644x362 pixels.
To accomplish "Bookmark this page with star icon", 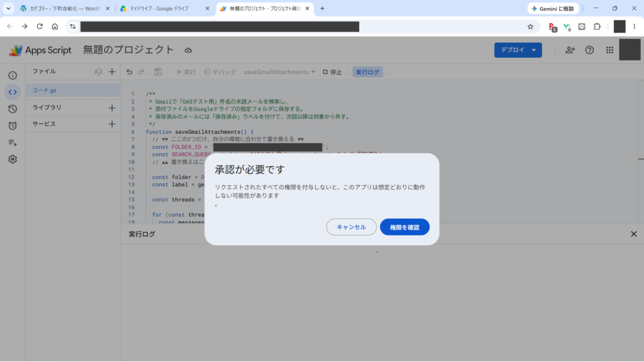I will pos(530,26).
